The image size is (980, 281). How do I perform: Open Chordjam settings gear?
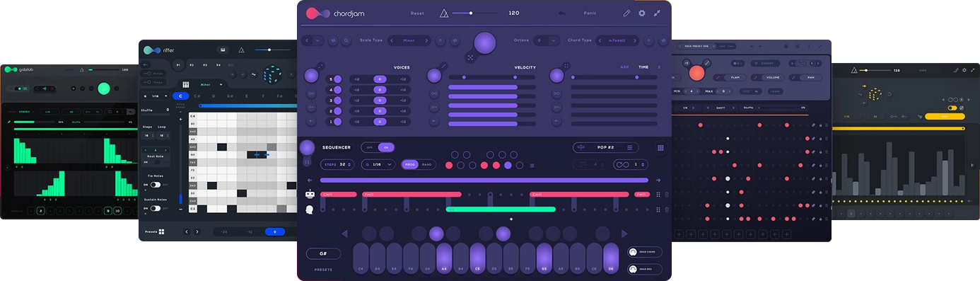tap(642, 13)
